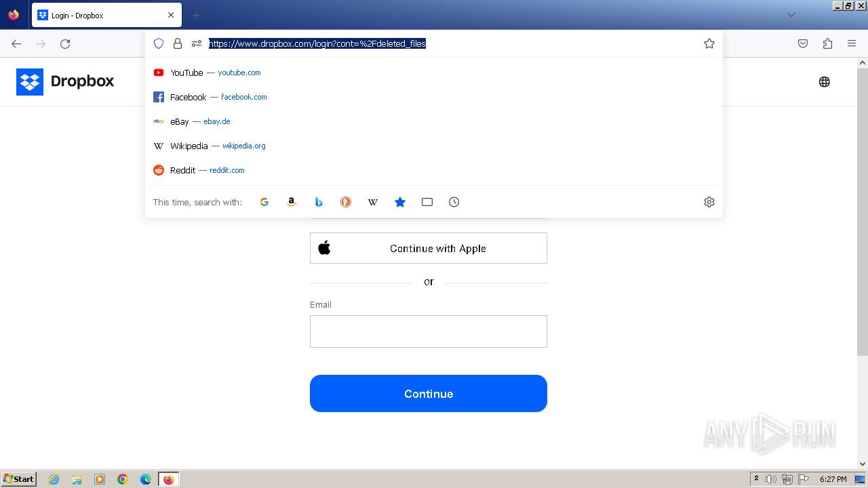List all tabs dropdown arrow

(791, 15)
